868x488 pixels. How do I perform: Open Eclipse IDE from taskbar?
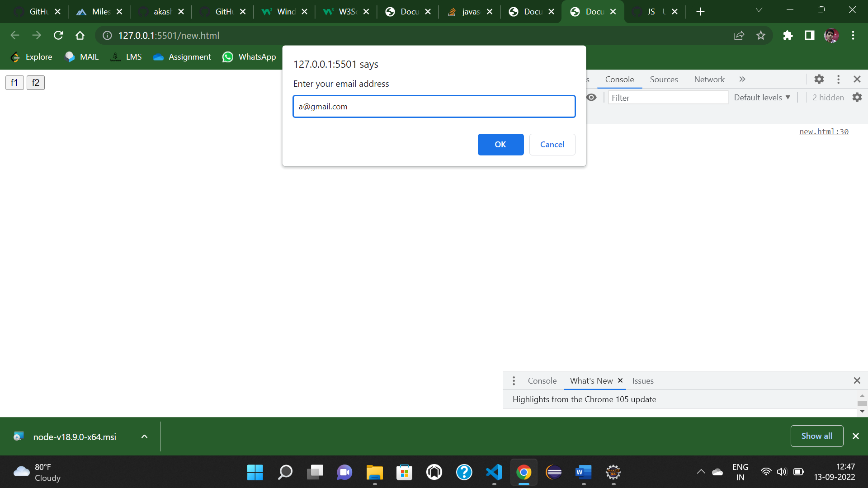(x=554, y=473)
